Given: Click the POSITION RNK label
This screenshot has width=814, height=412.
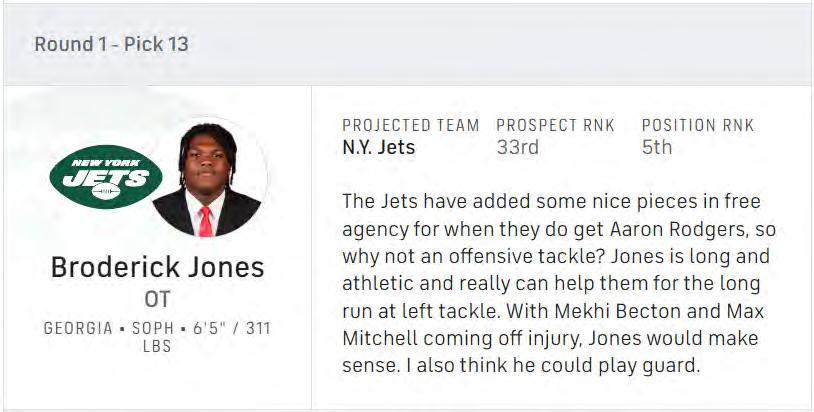Looking at the screenshot, I should [697, 126].
